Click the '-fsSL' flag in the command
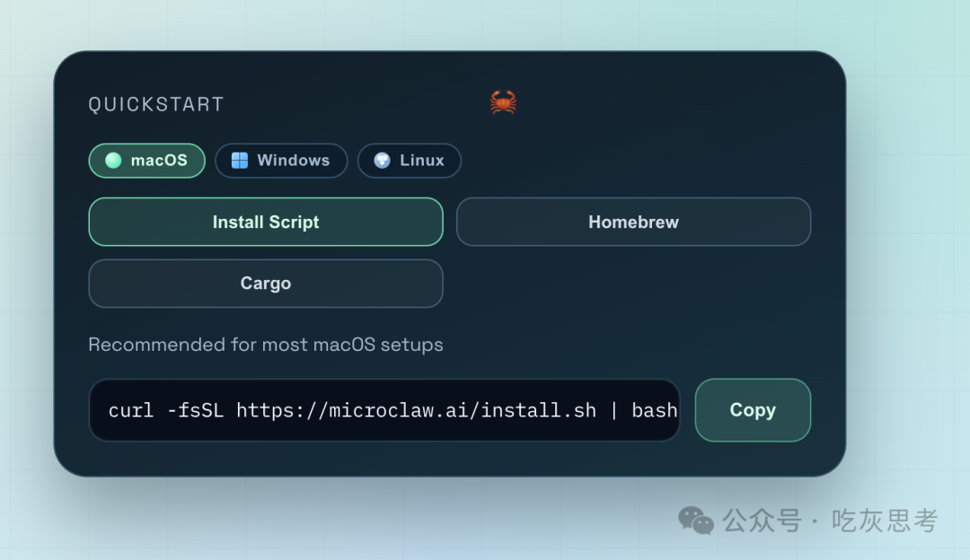Image resolution: width=970 pixels, height=560 pixels. 195,410
